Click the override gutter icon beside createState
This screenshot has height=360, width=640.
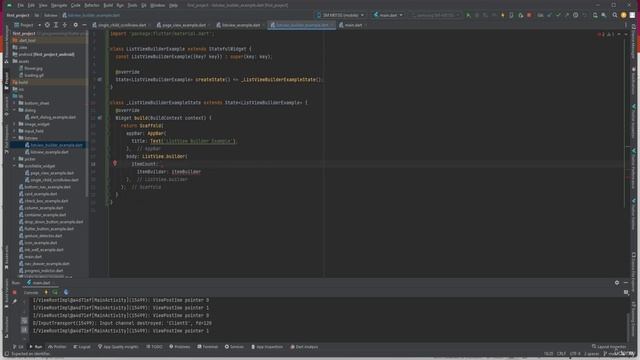pyautogui.click(x=100, y=80)
